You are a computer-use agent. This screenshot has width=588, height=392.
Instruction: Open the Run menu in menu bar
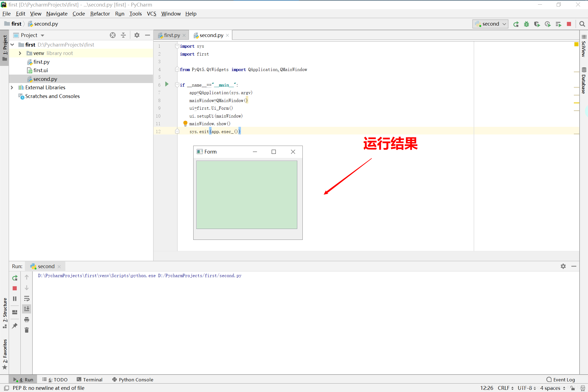coord(120,14)
